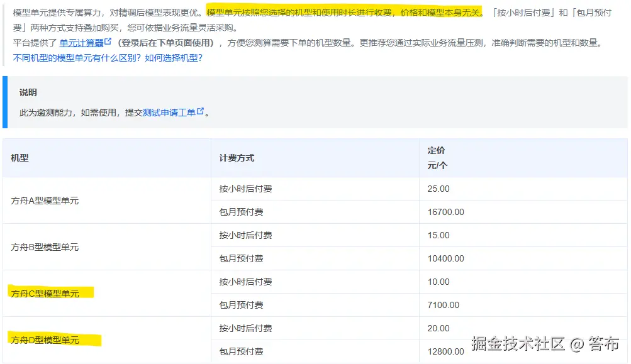
Task: Open 不同机型的模型单元有什么区别?如何选择机型? link
Action: (x=108, y=58)
